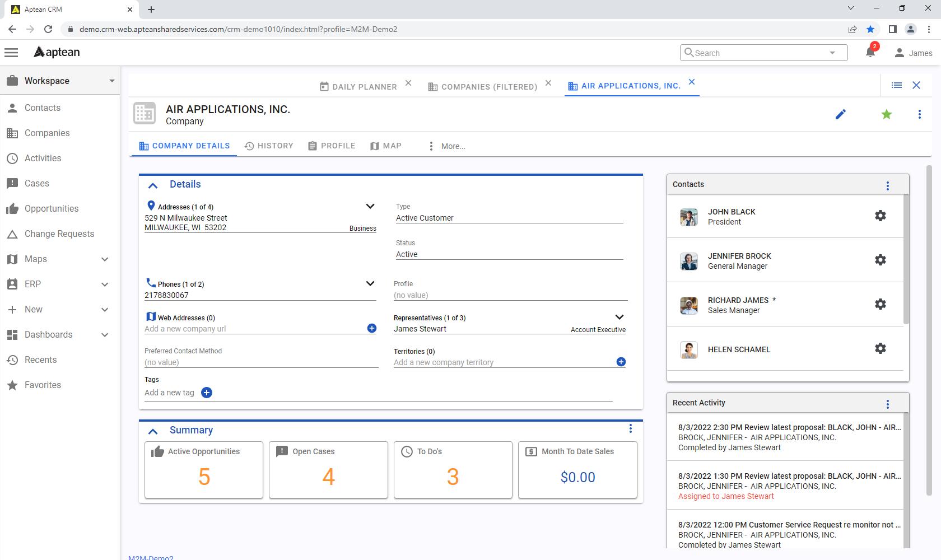Close the Companies (Filtered) tab
941x560 pixels.
click(548, 83)
